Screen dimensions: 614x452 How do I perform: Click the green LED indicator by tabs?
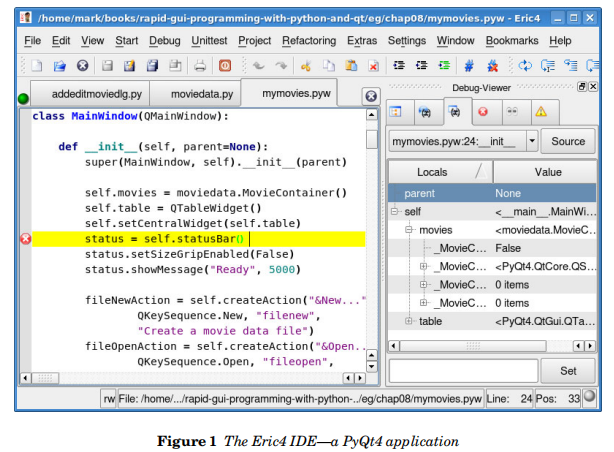(23, 99)
